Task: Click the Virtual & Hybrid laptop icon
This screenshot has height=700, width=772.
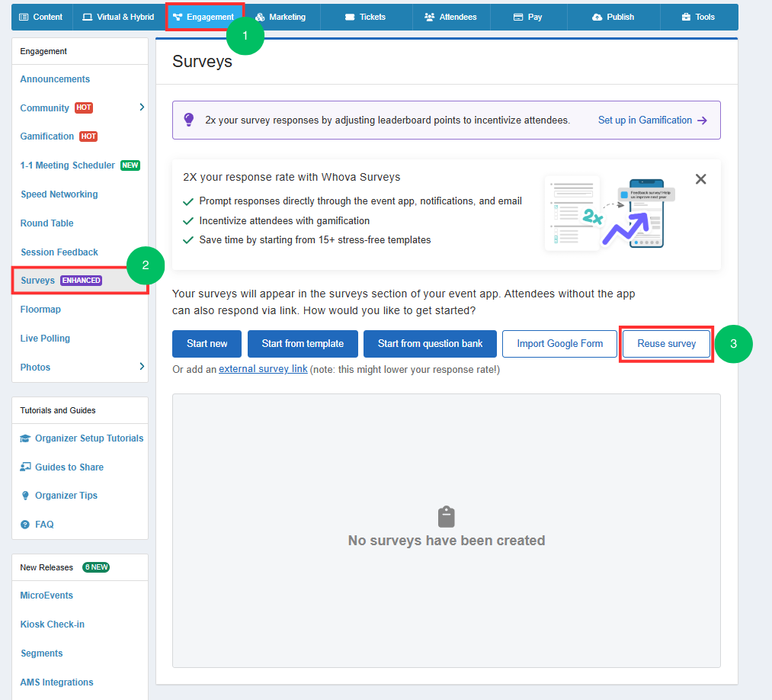Action: tap(87, 17)
